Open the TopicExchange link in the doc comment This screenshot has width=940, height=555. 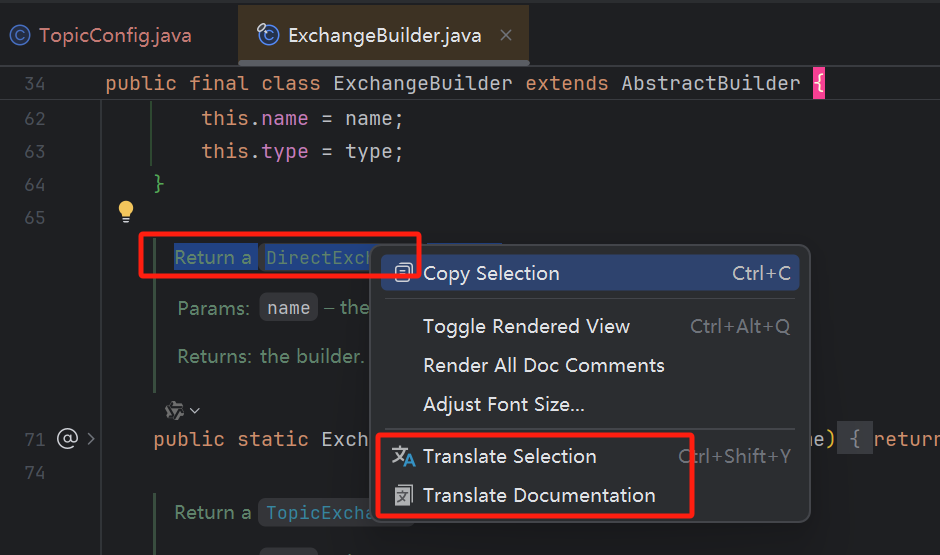(318, 513)
